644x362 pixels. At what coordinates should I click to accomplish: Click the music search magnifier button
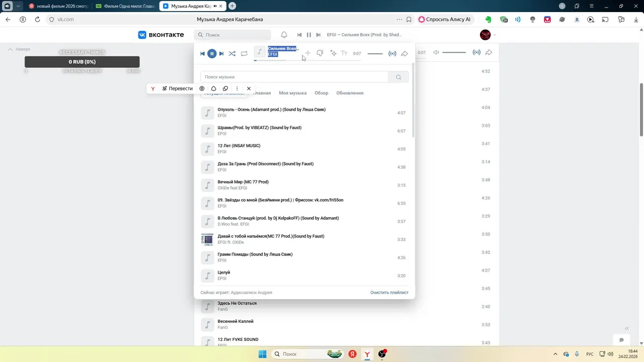(x=398, y=77)
